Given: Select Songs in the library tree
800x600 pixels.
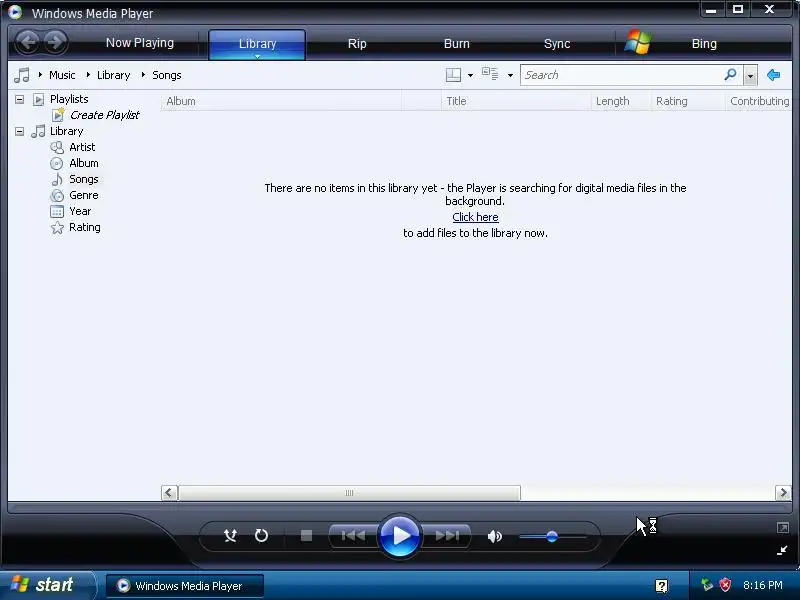Looking at the screenshot, I should coord(84,179).
